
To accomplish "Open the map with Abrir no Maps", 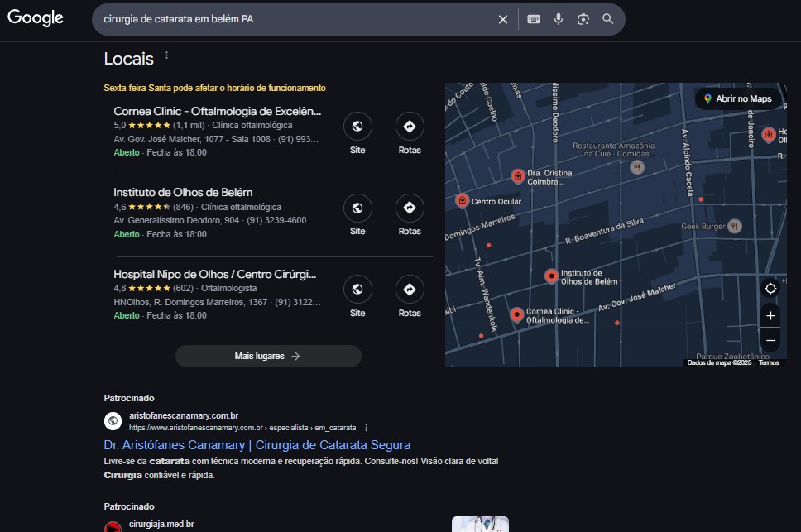I will point(738,99).
